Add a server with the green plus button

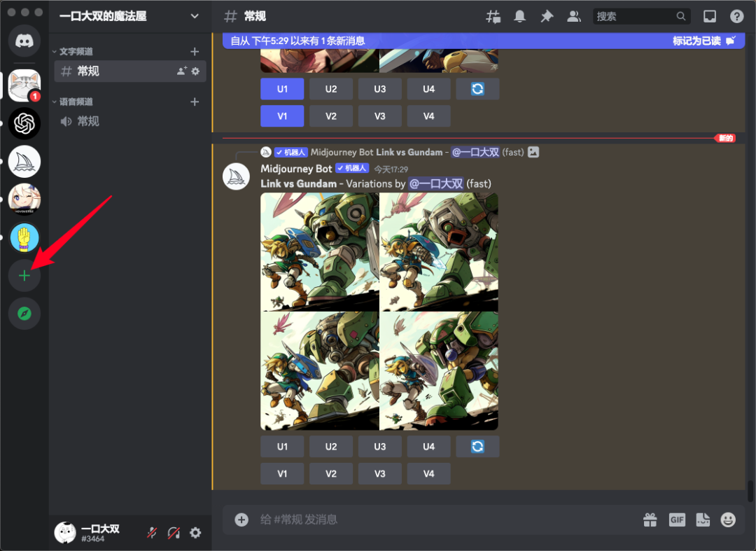(24, 276)
